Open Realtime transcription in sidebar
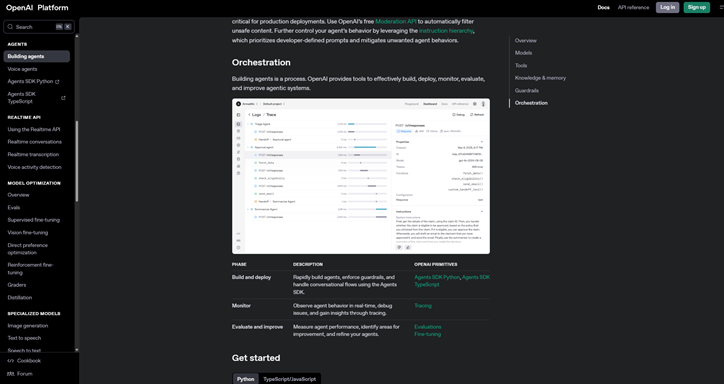724x384 pixels. click(33, 155)
